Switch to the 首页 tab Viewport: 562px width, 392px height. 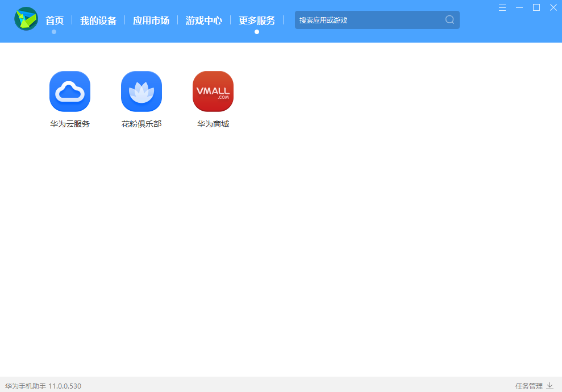pyautogui.click(x=55, y=20)
